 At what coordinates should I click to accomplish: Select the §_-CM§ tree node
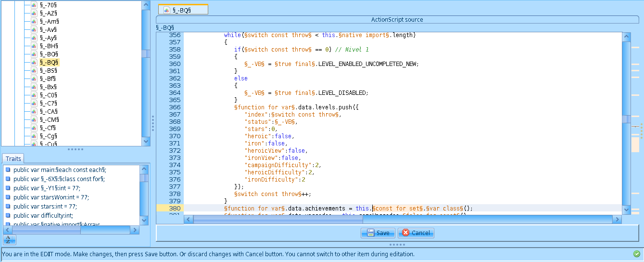pyautogui.click(x=49, y=119)
